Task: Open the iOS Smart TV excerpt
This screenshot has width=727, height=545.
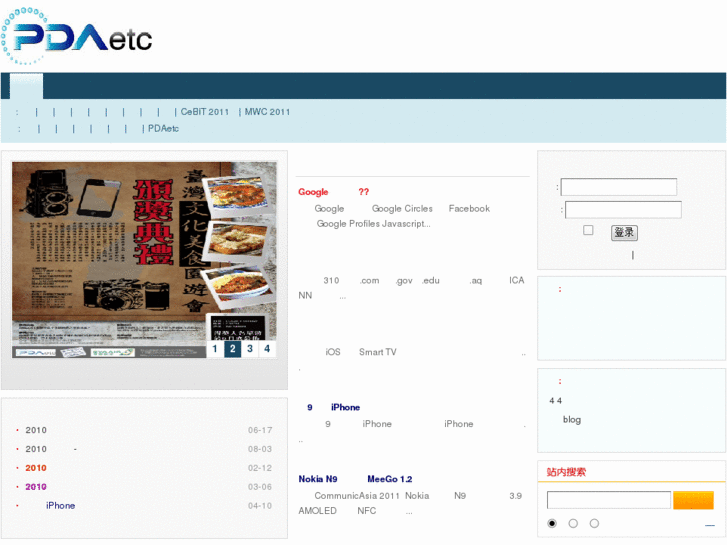Action: click(x=412, y=359)
